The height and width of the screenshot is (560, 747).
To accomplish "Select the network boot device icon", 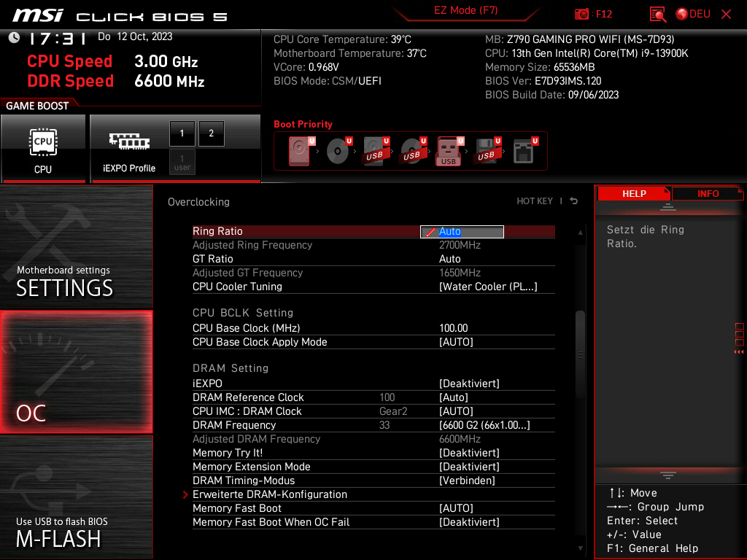I will (x=524, y=152).
